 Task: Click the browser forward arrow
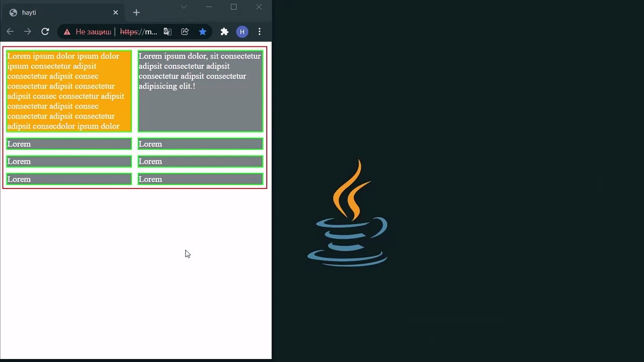(28, 32)
